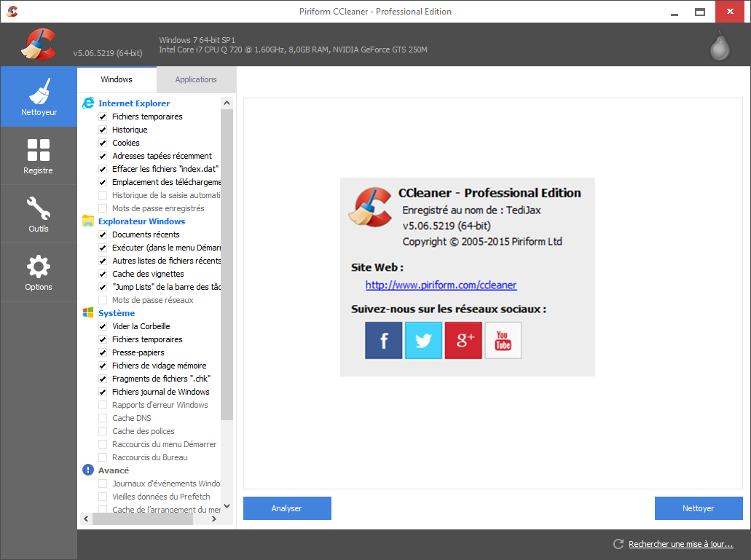Uncheck Presse-papiers option

(x=103, y=352)
